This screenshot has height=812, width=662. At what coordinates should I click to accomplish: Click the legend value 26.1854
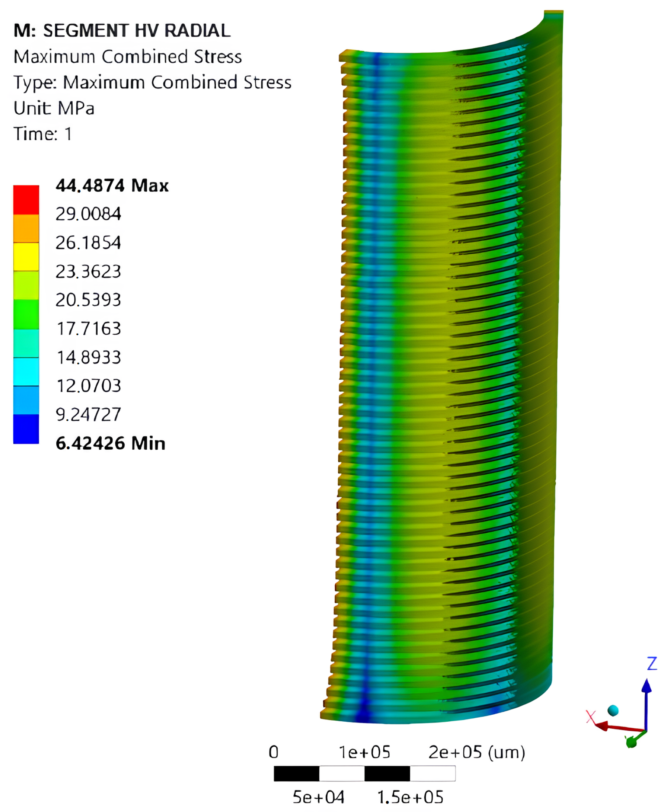click(88, 243)
